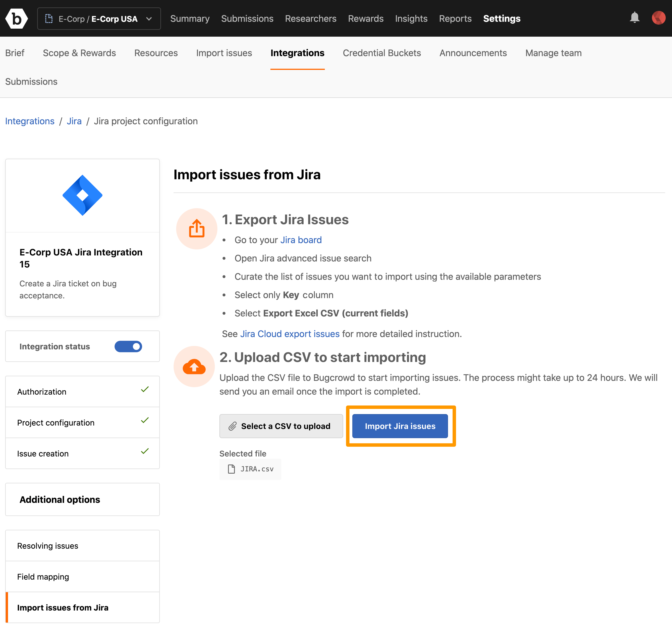This screenshot has width=672, height=630.
Task: Click the Integration status label
Action: pos(55,346)
